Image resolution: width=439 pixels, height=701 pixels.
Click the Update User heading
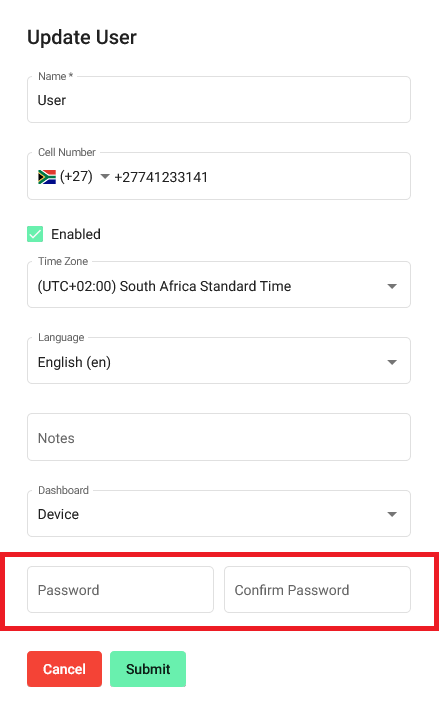[x=82, y=37]
